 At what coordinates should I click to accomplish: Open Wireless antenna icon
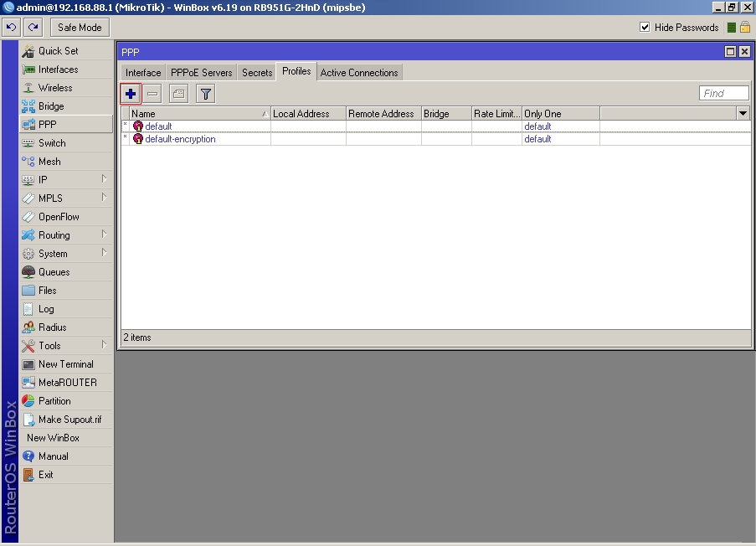pyautogui.click(x=28, y=88)
